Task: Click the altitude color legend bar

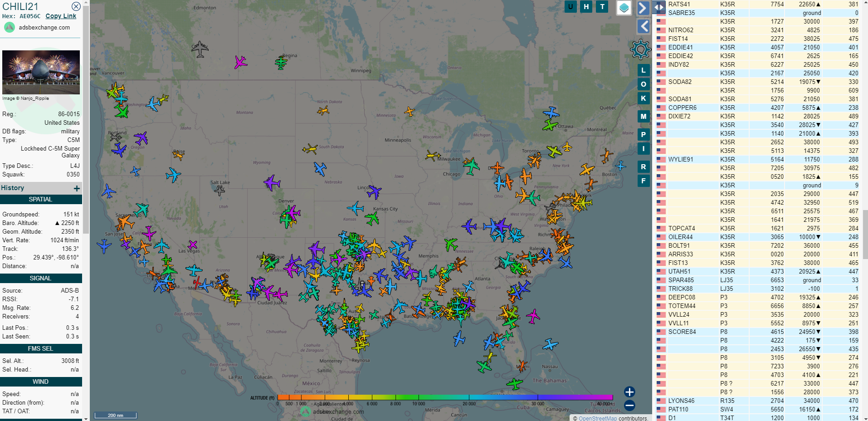Action: pyautogui.click(x=445, y=397)
